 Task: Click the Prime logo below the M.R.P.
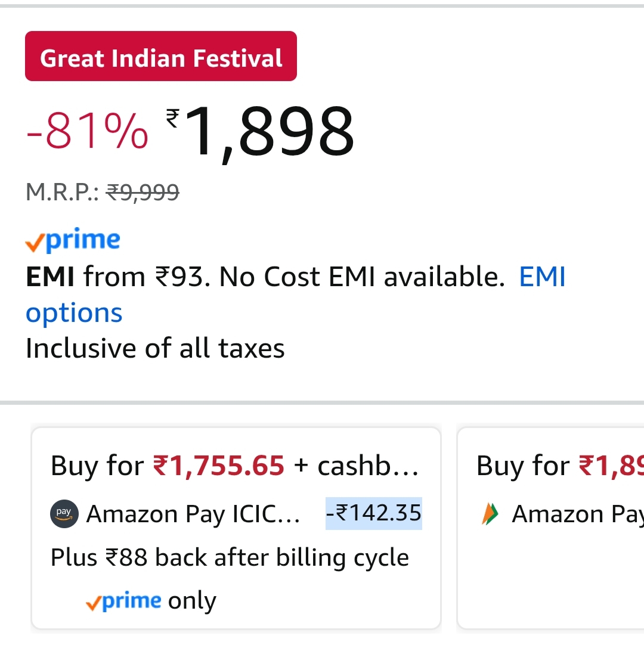click(x=73, y=240)
